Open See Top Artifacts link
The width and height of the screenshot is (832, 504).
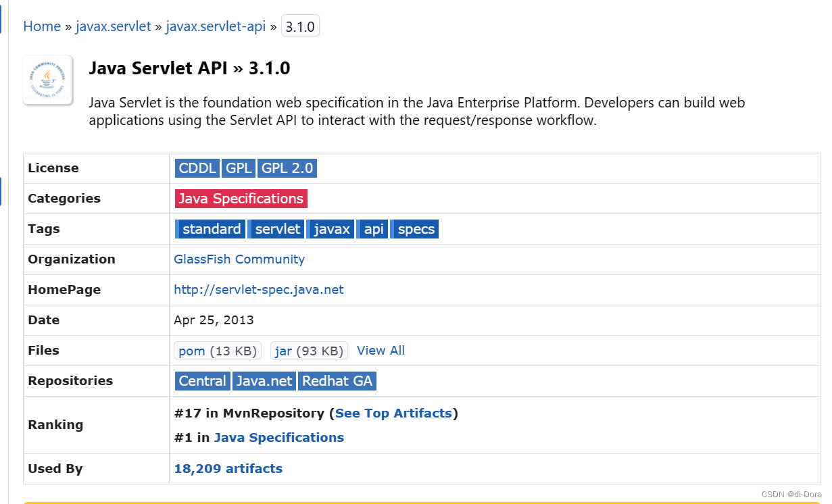click(393, 413)
